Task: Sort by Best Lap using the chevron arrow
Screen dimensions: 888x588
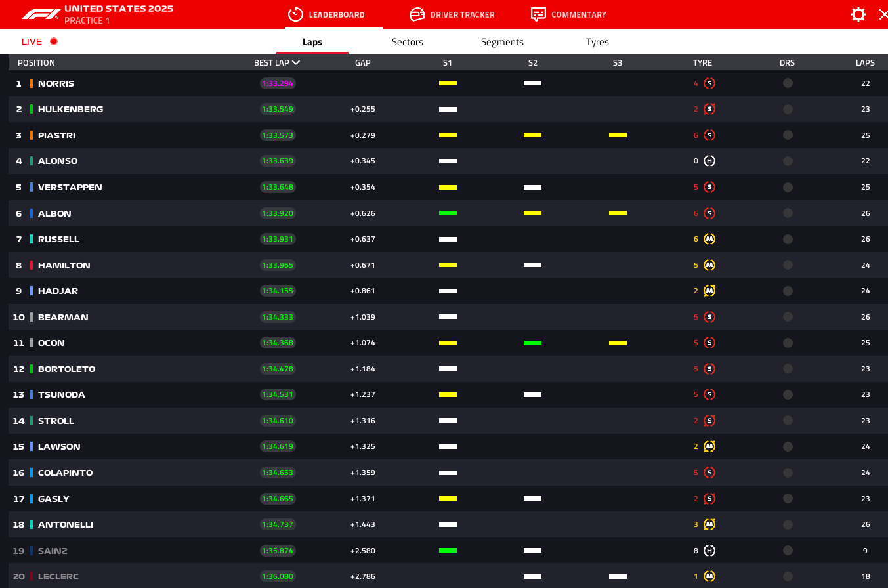Action: (x=296, y=63)
